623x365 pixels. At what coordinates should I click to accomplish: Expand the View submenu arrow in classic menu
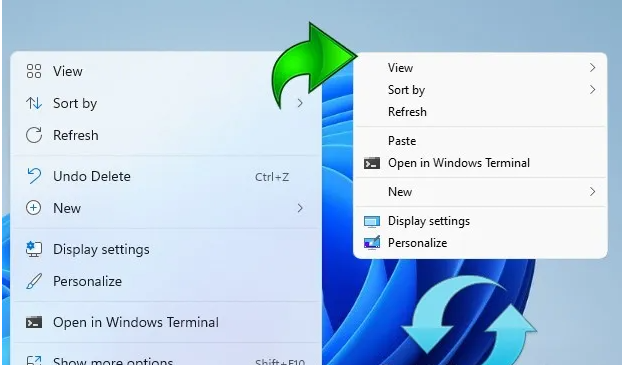pos(592,68)
